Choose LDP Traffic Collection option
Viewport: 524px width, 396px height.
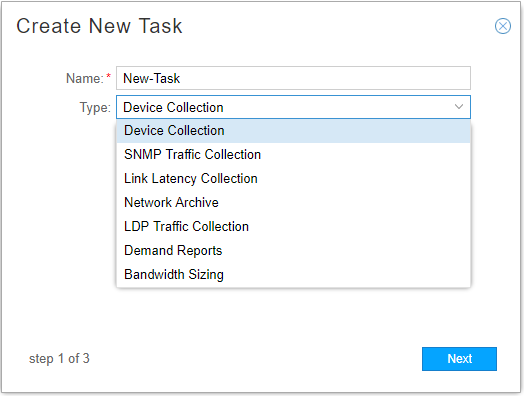(293, 227)
